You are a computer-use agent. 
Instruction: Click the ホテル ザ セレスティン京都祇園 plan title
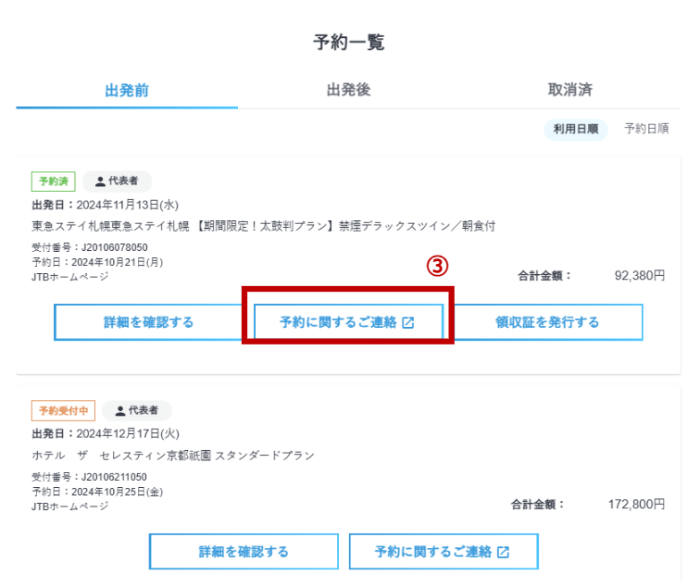coord(173,456)
